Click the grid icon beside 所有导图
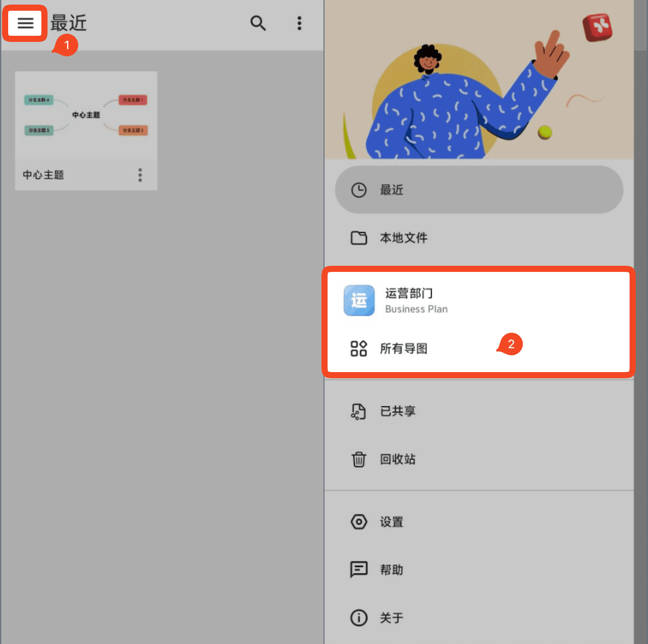 click(359, 349)
